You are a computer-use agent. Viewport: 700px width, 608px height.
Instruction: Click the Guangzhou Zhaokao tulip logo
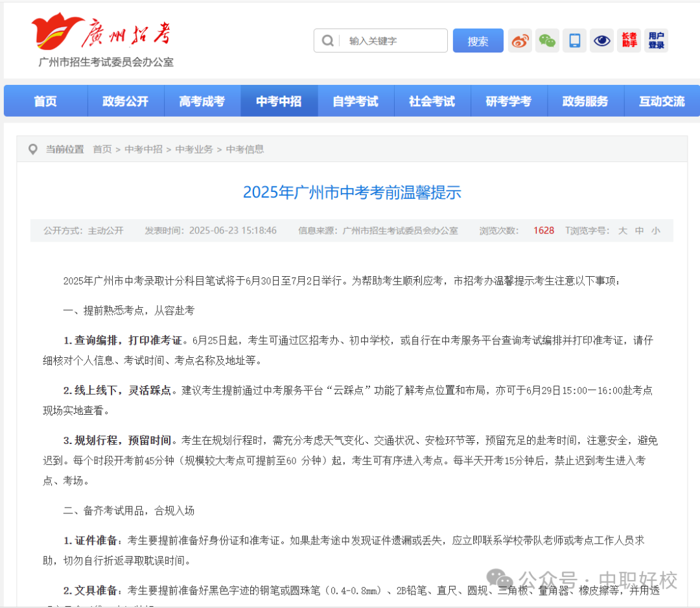click(x=57, y=31)
